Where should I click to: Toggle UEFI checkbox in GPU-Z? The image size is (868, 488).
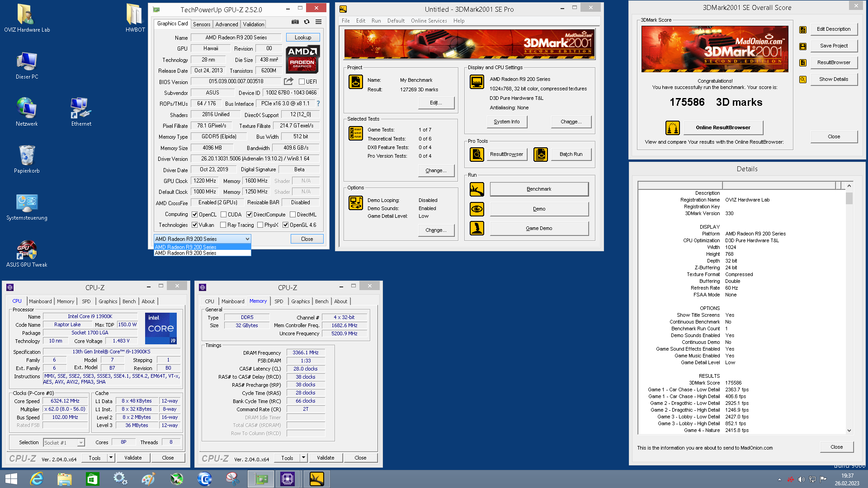click(302, 82)
